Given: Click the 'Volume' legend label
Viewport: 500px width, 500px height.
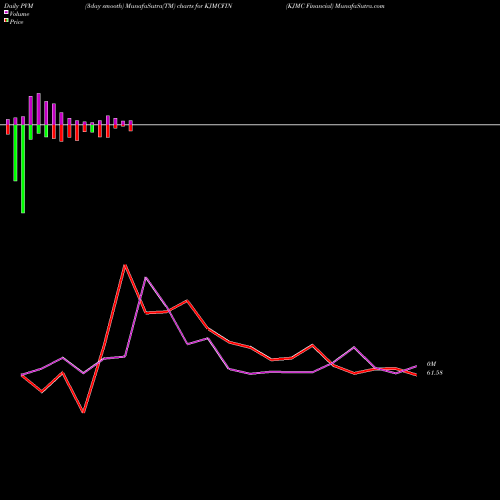Looking at the screenshot, I should [x=19, y=14].
